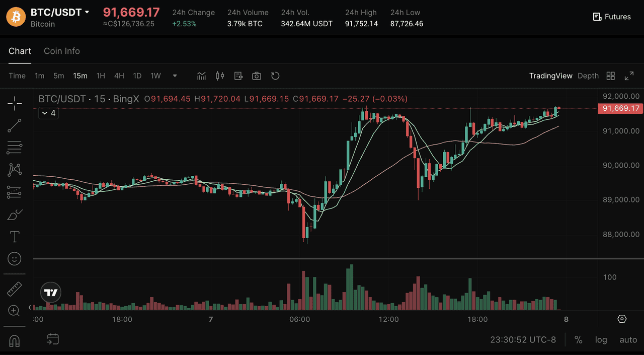Select the 4H timeframe

(x=119, y=76)
